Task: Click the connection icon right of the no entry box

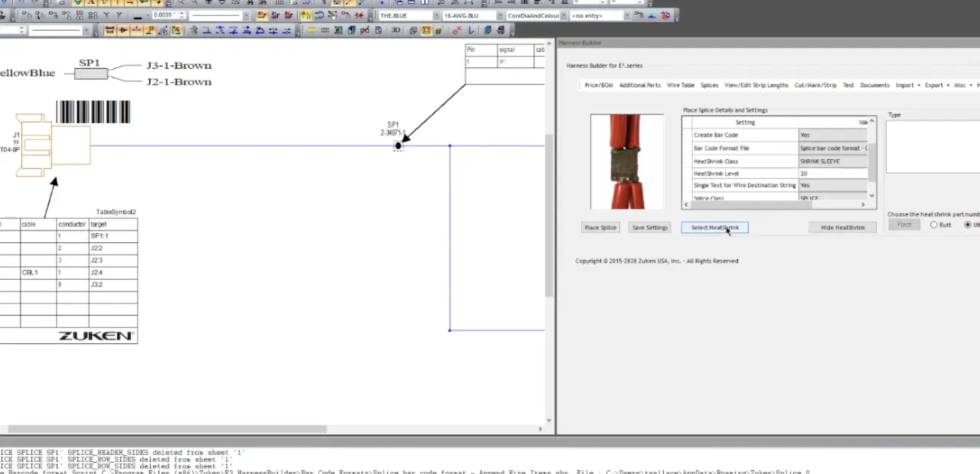Action: coord(639,15)
